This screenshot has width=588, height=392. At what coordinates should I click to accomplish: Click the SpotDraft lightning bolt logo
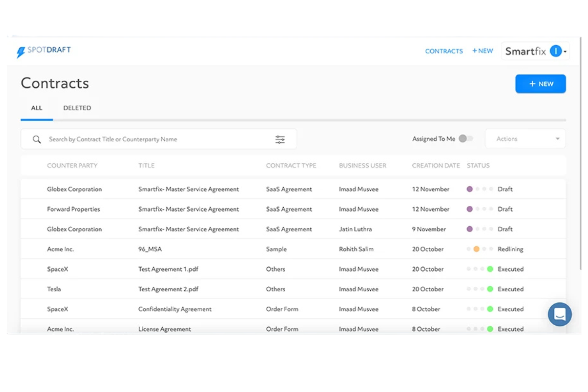click(20, 51)
